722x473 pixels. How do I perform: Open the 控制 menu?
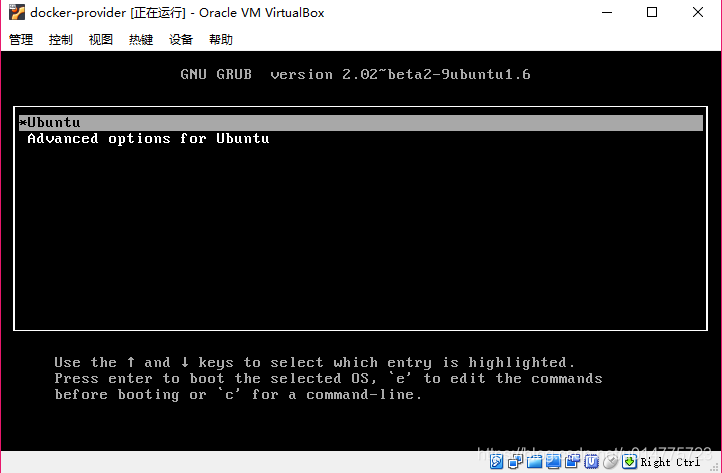[x=61, y=40]
